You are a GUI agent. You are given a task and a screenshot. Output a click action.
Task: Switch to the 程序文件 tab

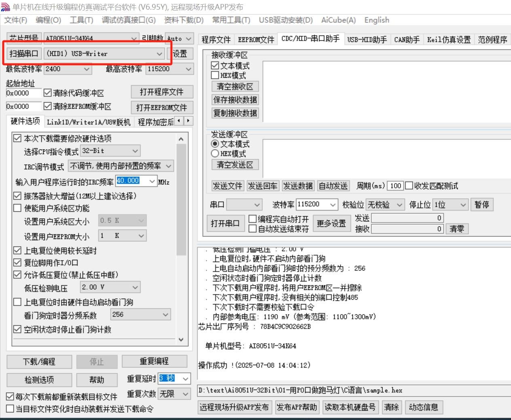[x=216, y=40]
